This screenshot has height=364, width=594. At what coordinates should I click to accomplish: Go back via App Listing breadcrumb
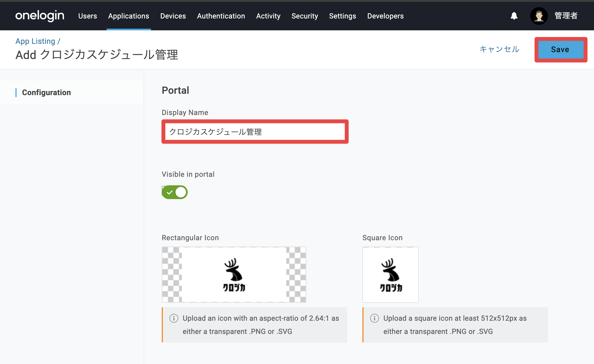point(35,41)
